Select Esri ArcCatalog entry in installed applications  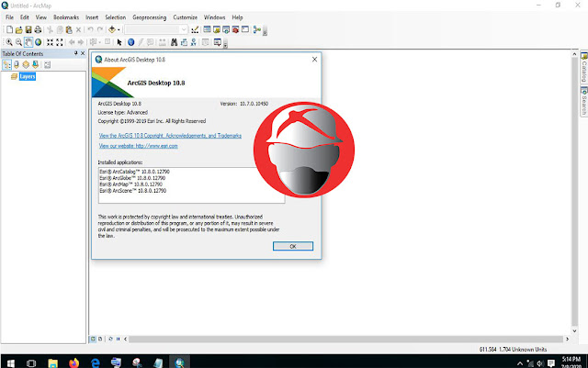(135, 172)
